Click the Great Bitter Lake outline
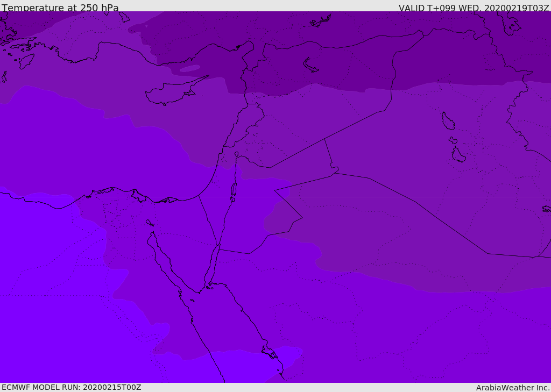The height and width of the screenshot is (392, 551). tap(150, 223)
